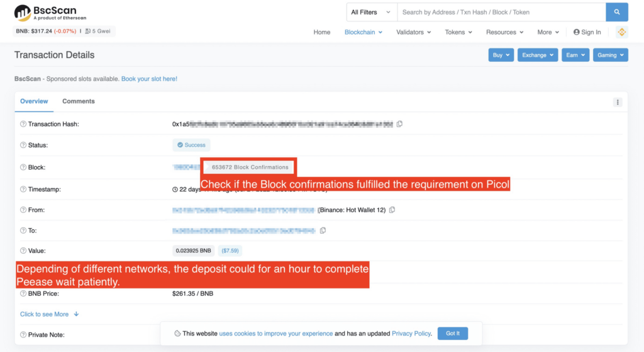Click the BNB: $317.24 price text
Image resolution: width=644 pixels, height=352 pixels.
(46, 31)
